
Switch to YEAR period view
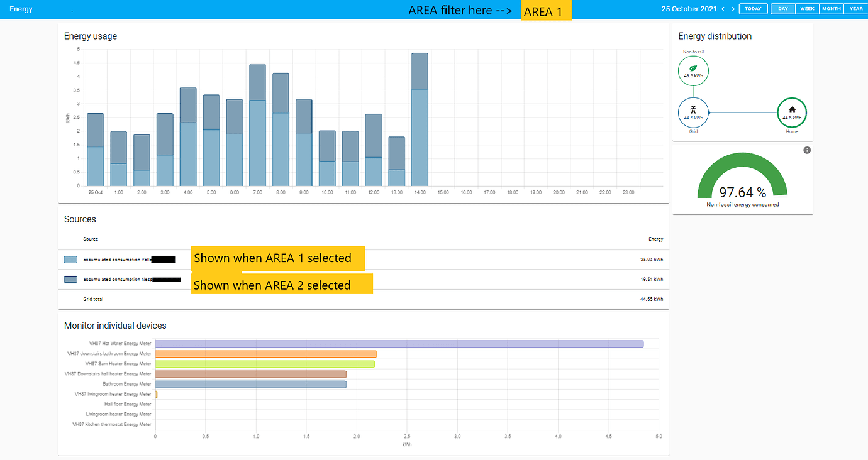pyautogui.click(x=855, y=9)
